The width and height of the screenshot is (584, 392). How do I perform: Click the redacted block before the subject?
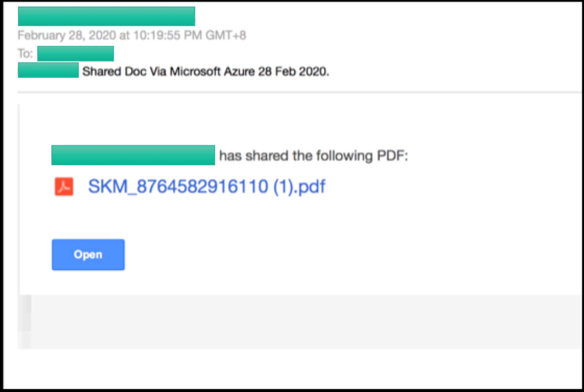(x=48, y=70)
